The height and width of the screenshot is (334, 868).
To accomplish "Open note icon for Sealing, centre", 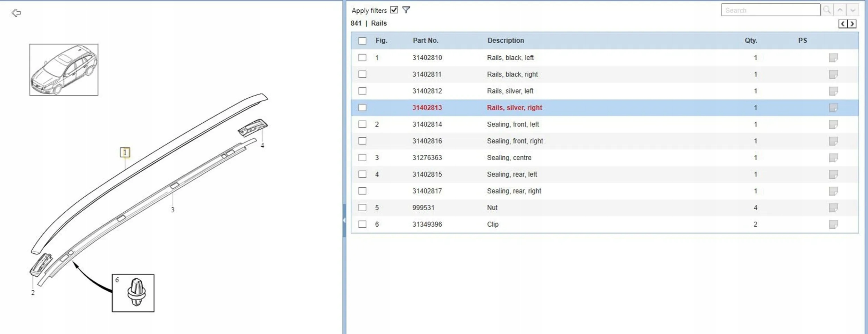I will click(x=833, y=158).
